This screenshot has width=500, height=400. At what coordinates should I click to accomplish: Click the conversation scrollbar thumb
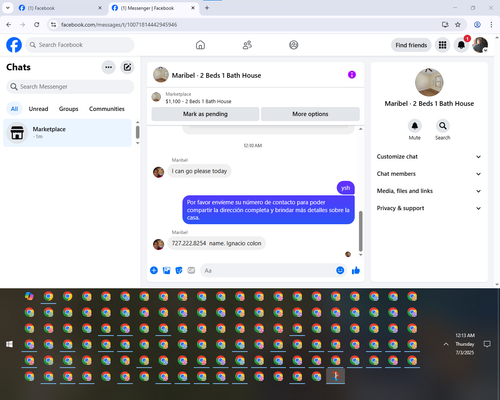point(360,231)
